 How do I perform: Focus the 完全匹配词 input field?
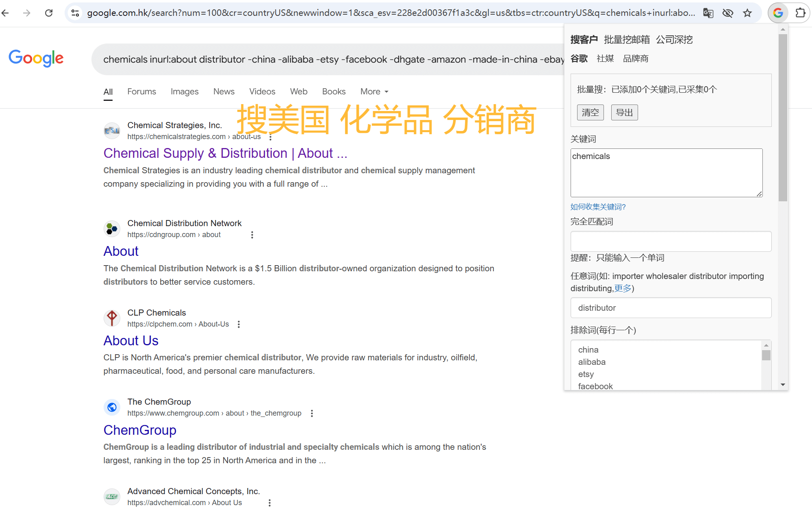point(671,242)
